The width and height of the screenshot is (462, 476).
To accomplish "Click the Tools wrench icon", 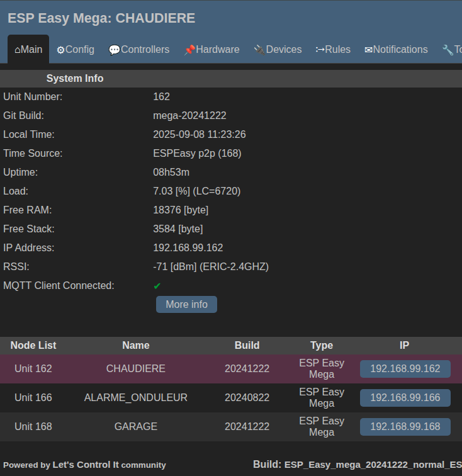I will click(x=448, y=50).
